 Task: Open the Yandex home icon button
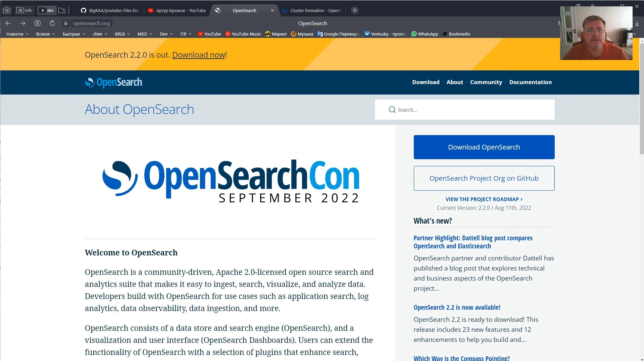(x=38, y=23)
